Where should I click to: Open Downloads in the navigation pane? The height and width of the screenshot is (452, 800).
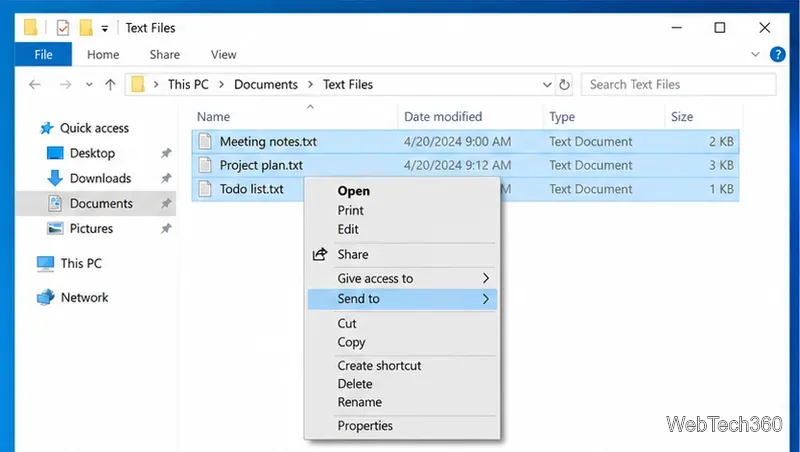[x=101, y=178]
